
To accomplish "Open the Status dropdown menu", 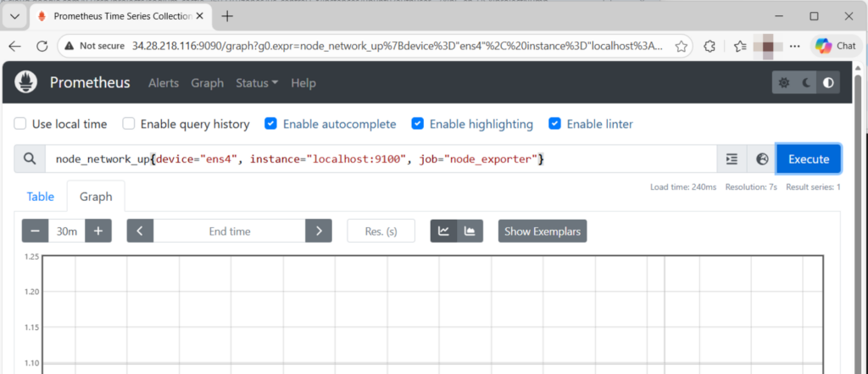I will (257, 83).
